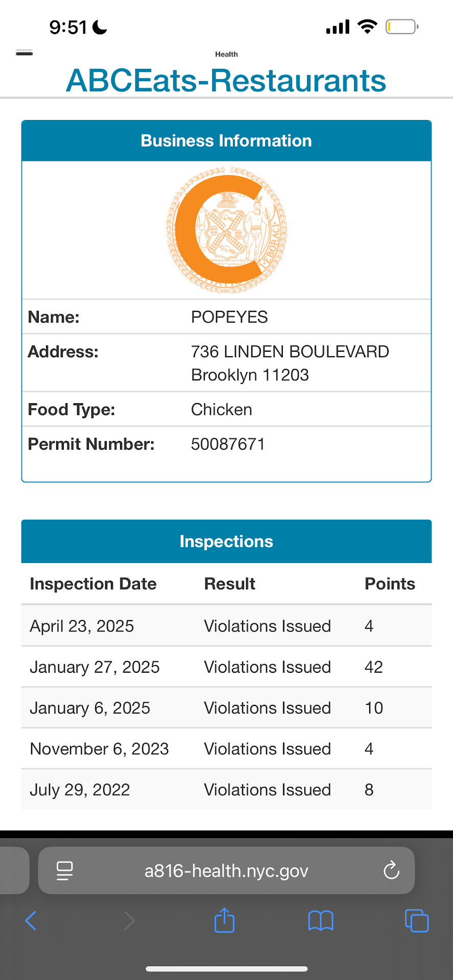
Task: Tap the ABCEats-Restaurants title link
Action: click(226, 81)
